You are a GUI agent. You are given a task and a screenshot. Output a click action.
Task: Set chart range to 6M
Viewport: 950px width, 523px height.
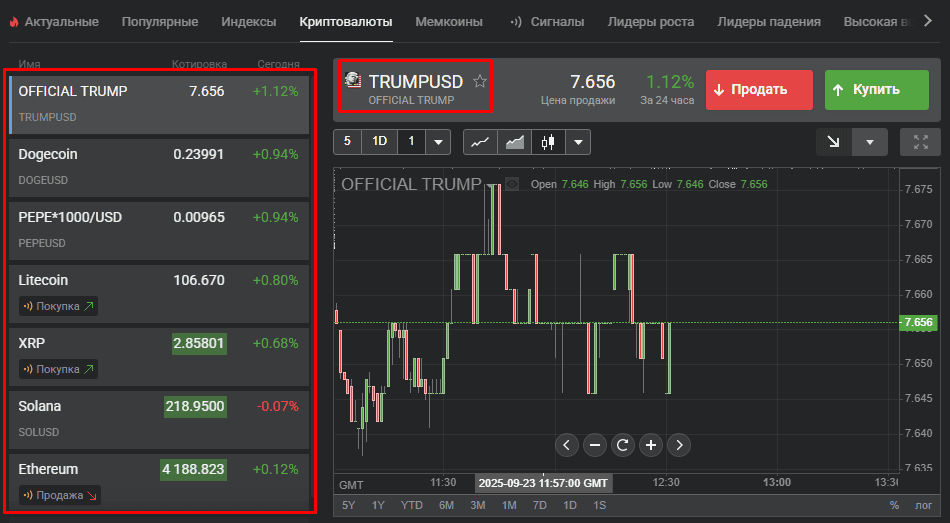click(447, 505)
